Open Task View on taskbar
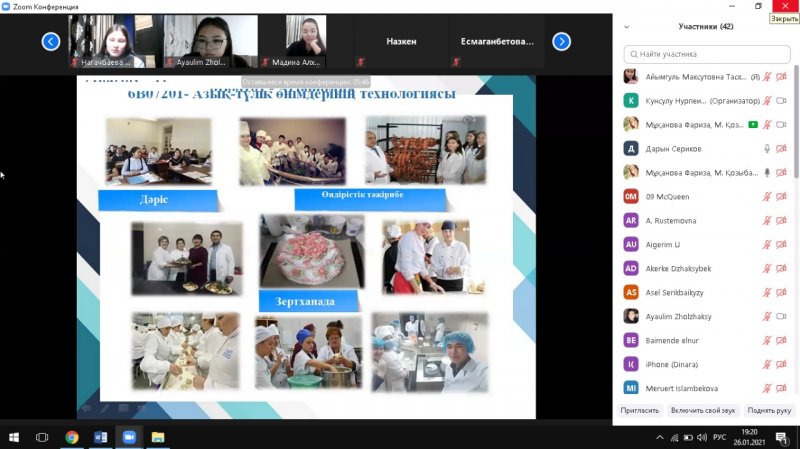Viewport: 800px width, 449px height. point(42,437)
